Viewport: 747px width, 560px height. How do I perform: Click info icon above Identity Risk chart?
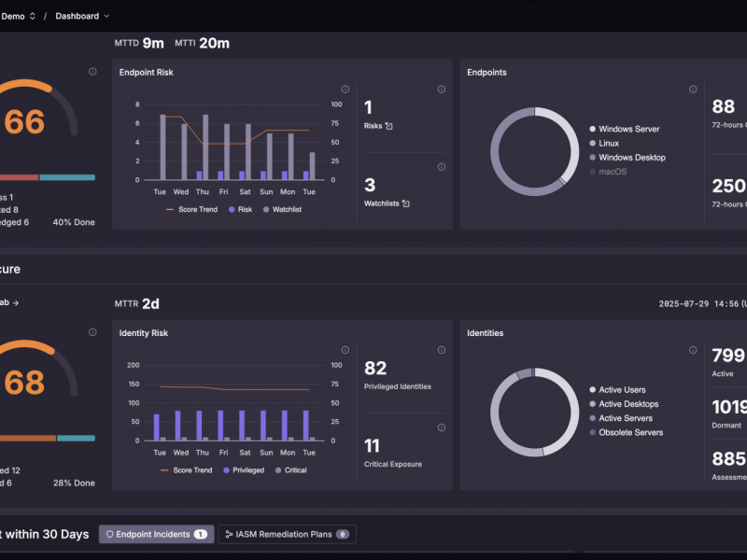pos(345,350)
